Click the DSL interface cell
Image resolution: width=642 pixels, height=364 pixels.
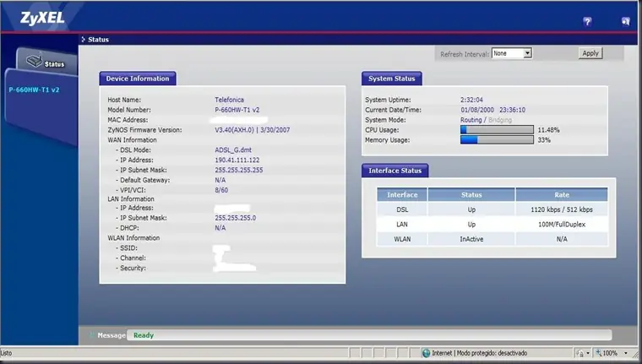click(x=402, y=209)
